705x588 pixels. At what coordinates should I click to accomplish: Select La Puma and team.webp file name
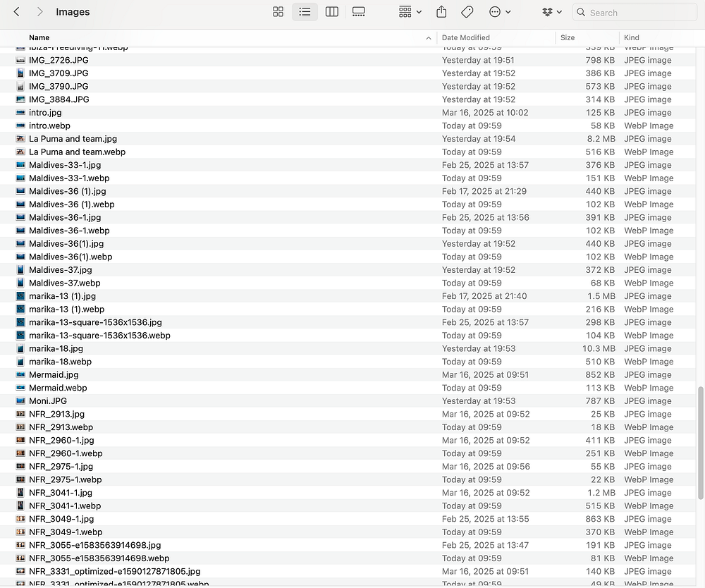pos(78,152)
